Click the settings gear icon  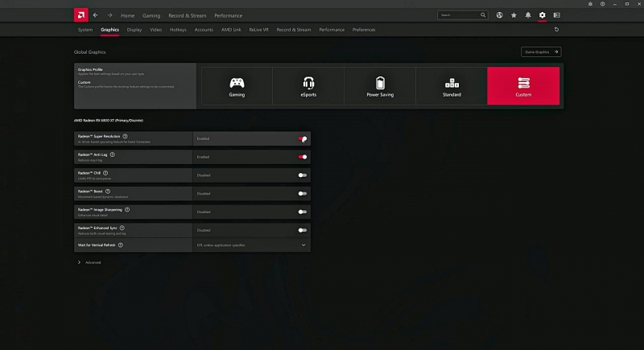(x=543, y=15)
